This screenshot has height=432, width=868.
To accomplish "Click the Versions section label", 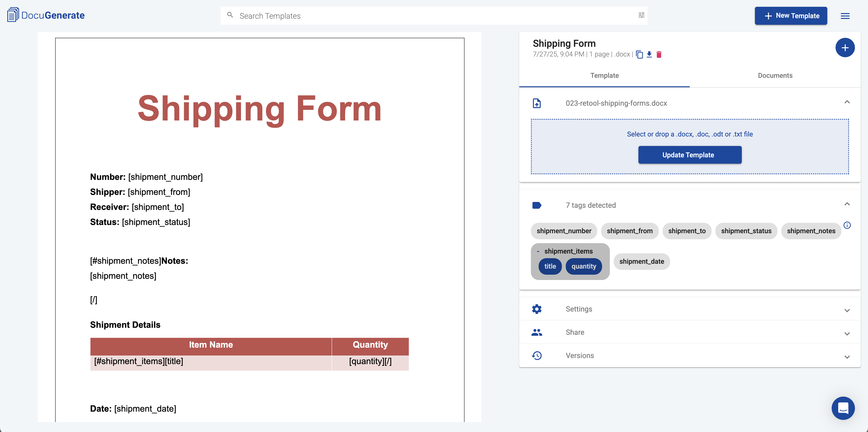I will click(x=580, y=355).
